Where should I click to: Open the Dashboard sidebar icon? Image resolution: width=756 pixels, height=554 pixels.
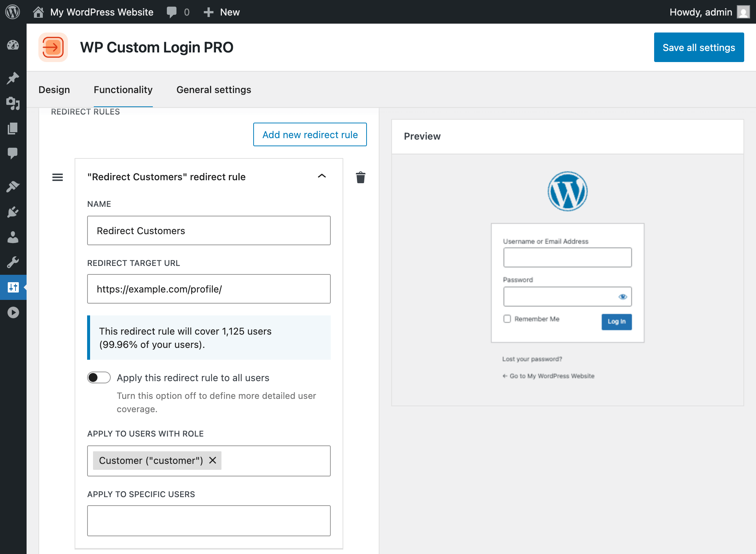pos(13,45)
